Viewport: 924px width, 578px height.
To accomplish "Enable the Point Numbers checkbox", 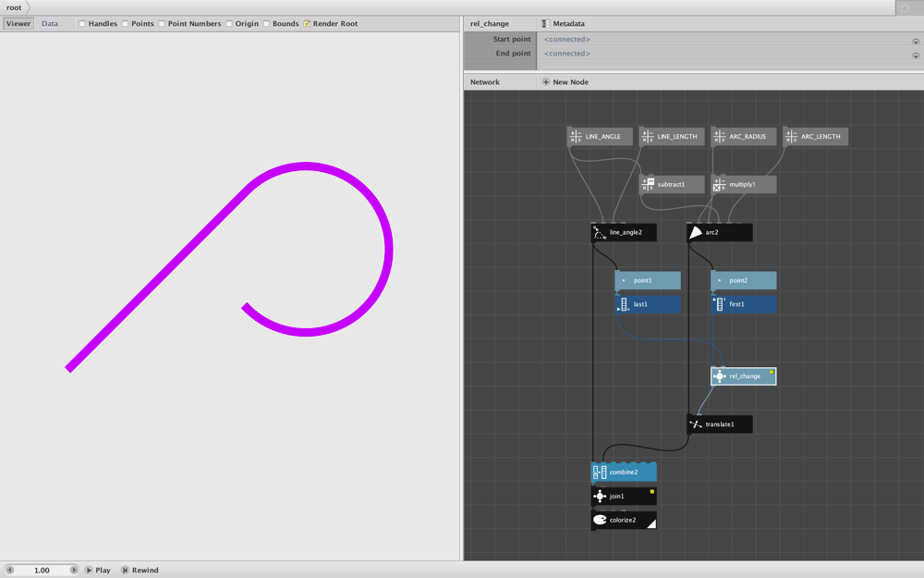I will tap(162, 24).
